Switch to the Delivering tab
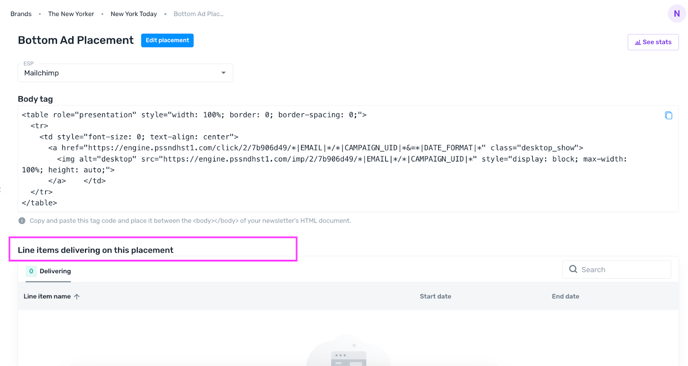Screen dimensions: 688x366 point(48,271)
